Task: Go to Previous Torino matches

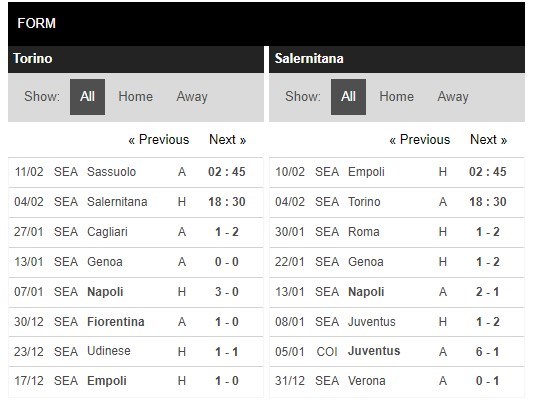Action: coord(158,140)
